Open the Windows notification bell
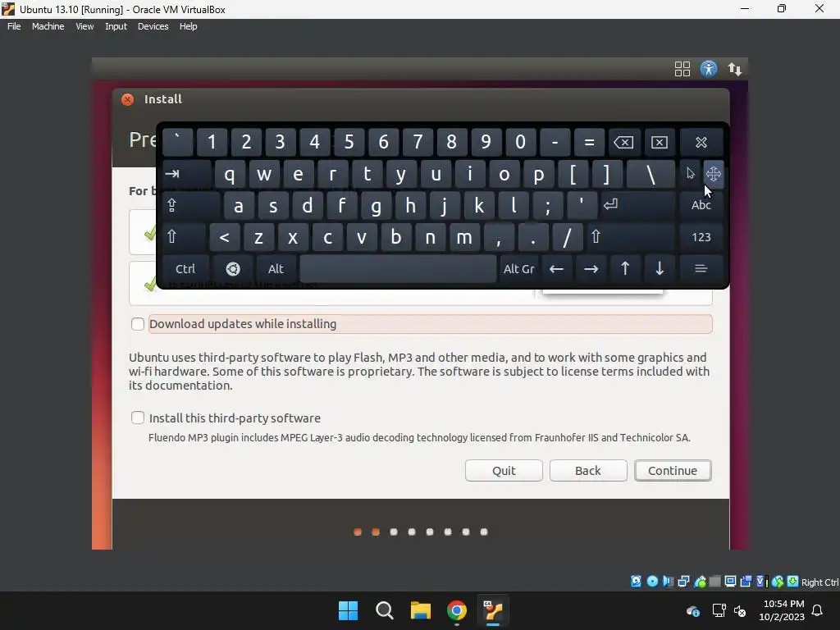 817,610
